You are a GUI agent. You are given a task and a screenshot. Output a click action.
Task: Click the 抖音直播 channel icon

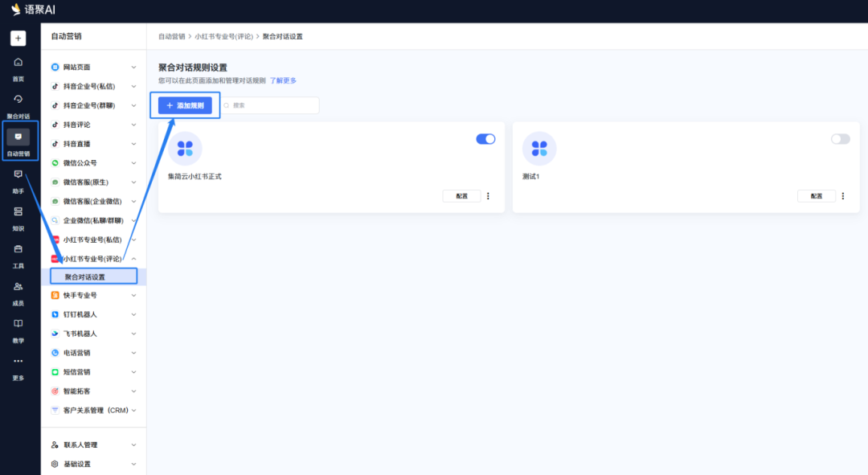click(55, 144)
